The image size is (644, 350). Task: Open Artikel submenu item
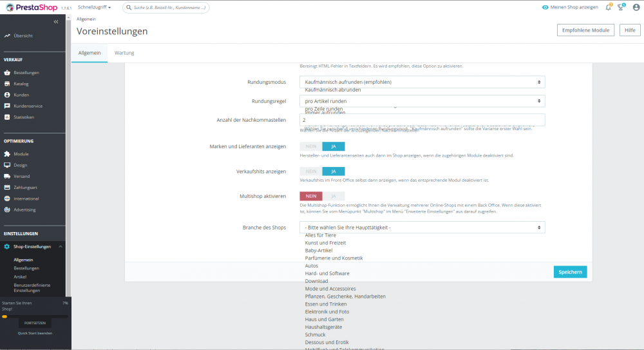[20, 277]
